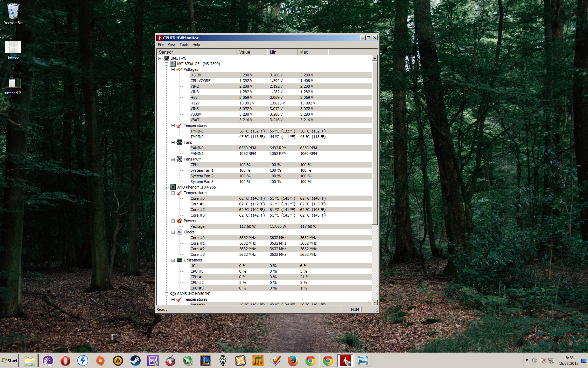Open Steam from the taskbar
Viewport: 588px width, 368px height.
pos(135,360)
